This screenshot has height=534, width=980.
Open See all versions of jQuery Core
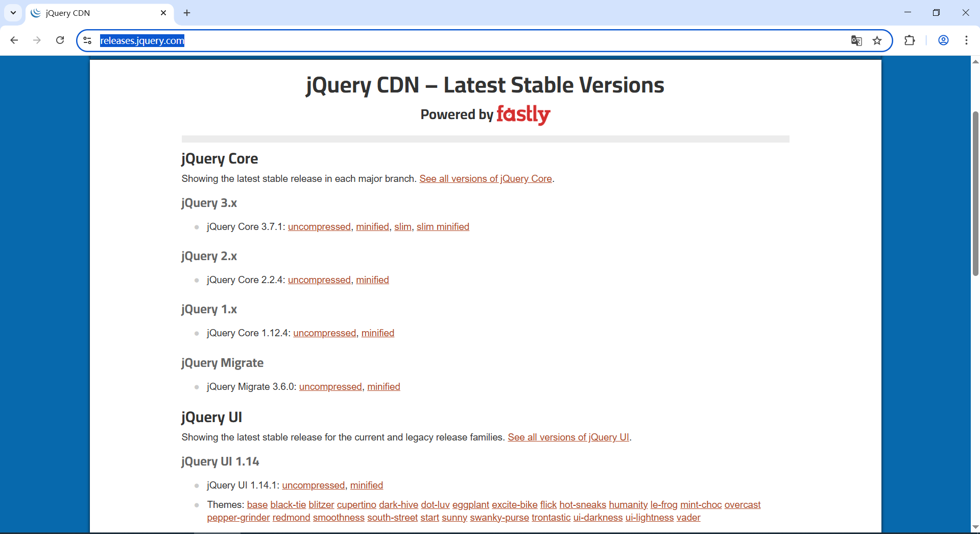click(x=486, y=179)
